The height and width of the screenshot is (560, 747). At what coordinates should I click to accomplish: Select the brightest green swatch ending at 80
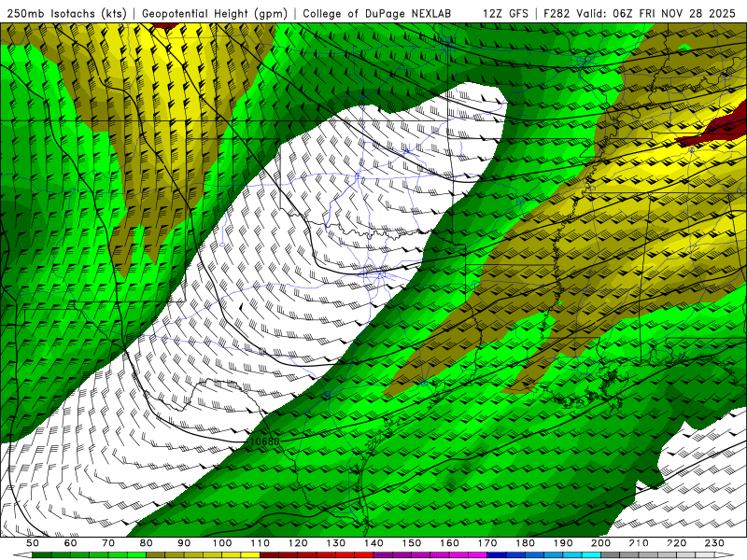[136, 555]
